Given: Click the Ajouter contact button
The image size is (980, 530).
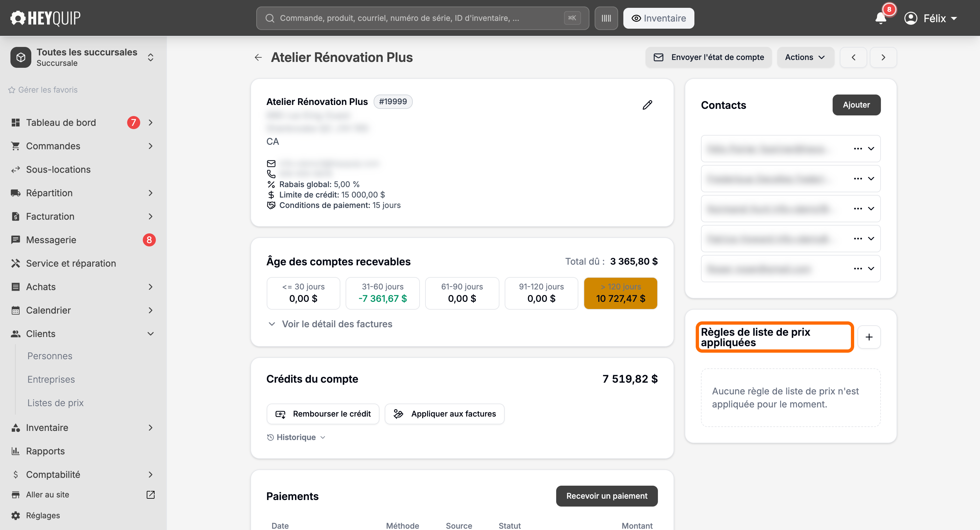Looking at the screenshot, I should click(x=856, y=105).
